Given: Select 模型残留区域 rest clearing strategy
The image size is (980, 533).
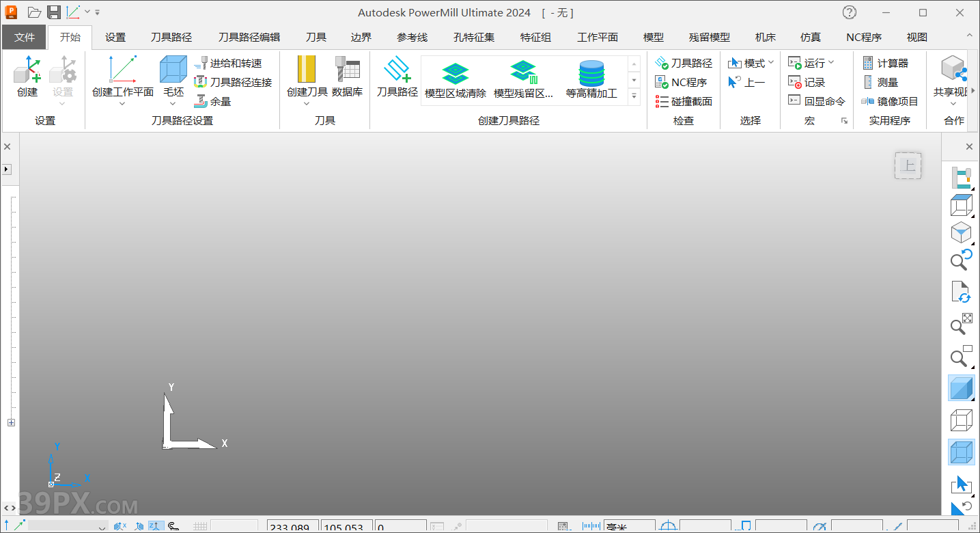Looking at the screenshot, I should click(x=523, y=80).
